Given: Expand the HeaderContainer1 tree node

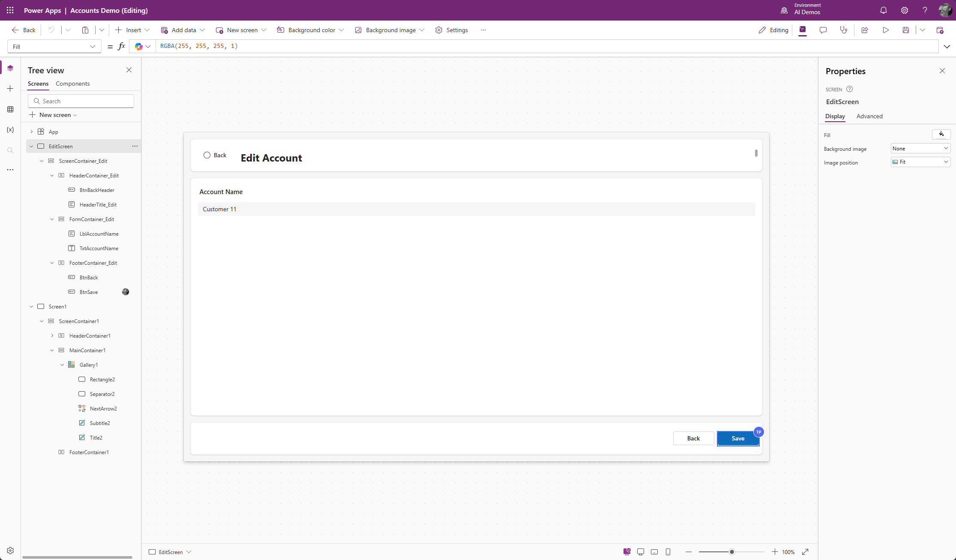Looking at the screenshot, I should pyautogui.click(x=52, y=335).
